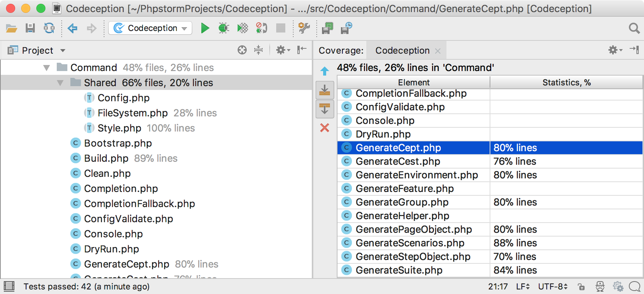Collapse the Shared folder

coord(60,83)
